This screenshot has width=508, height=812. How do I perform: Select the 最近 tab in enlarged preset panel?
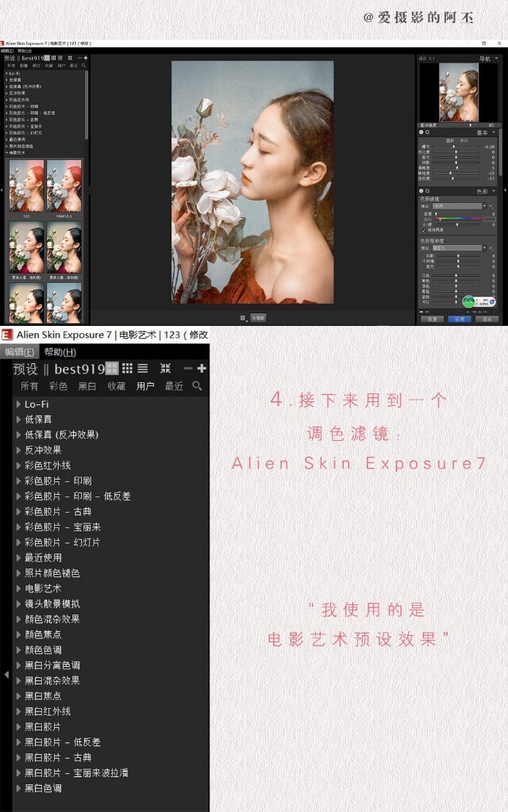[174, 386]
